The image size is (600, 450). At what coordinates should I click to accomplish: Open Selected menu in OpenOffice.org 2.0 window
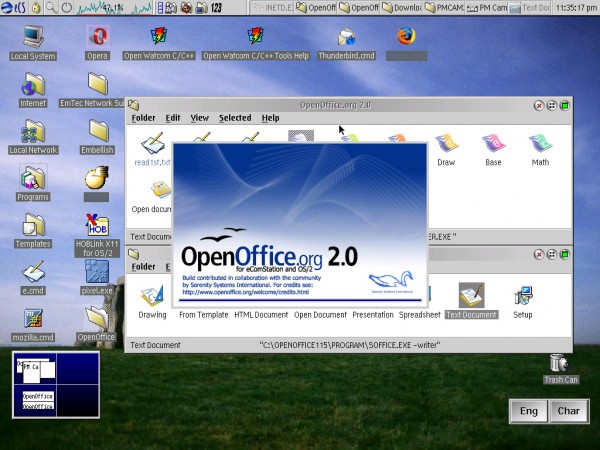(235, 118)
